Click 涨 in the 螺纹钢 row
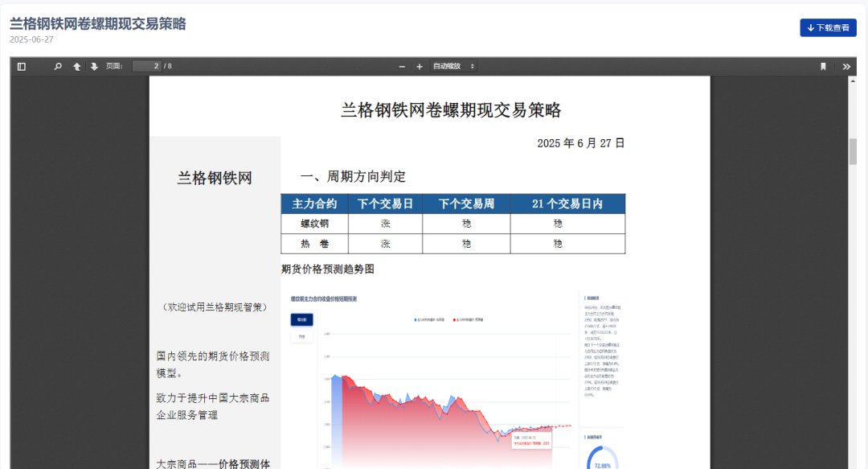 click(x=385, y=224)
